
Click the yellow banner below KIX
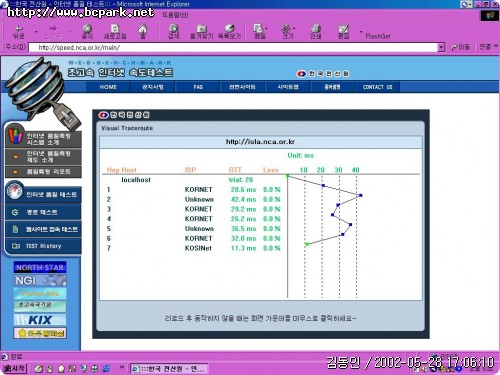(x=40, y=333)
